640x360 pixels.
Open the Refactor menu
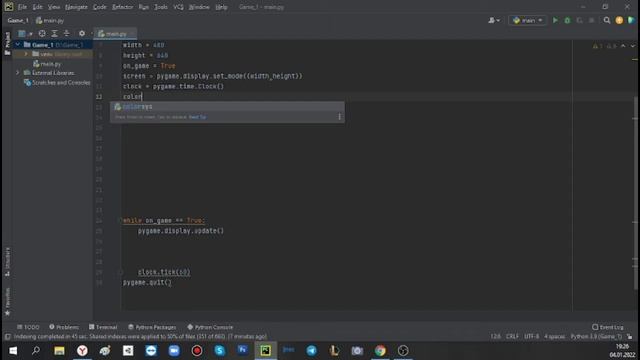point(122,7)
